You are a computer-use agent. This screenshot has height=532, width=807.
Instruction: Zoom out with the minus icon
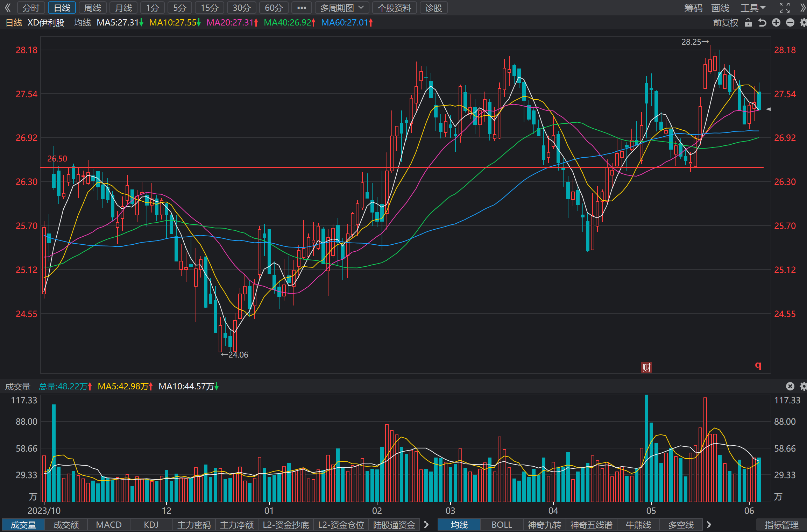[x=790, y=23]
